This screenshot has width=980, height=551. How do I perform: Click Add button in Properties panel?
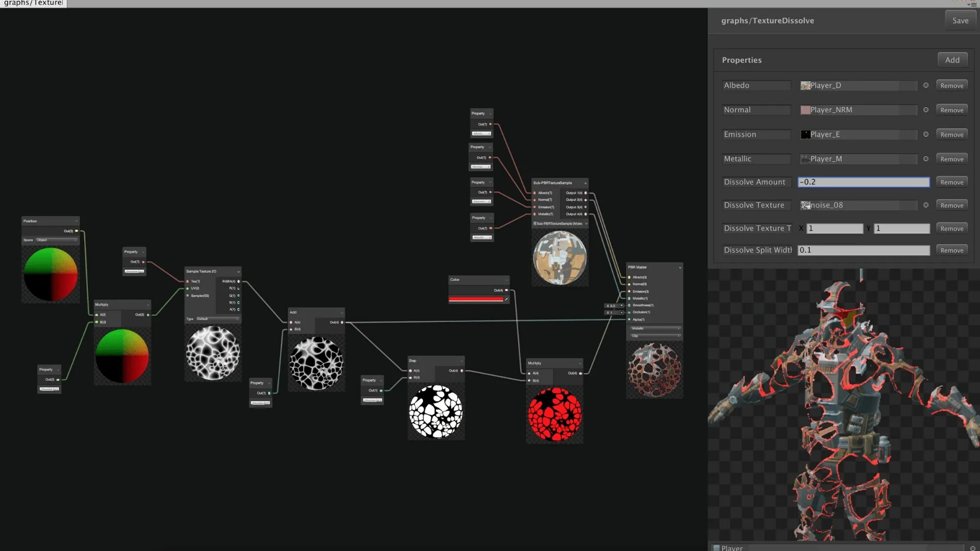click(952, 60)
